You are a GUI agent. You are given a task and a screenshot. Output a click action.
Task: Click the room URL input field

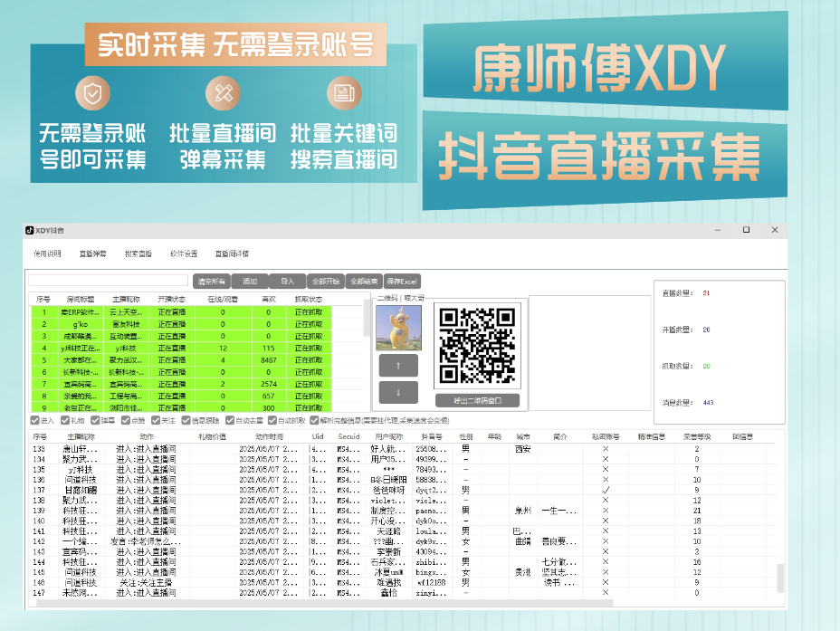(x=108, y=281)
